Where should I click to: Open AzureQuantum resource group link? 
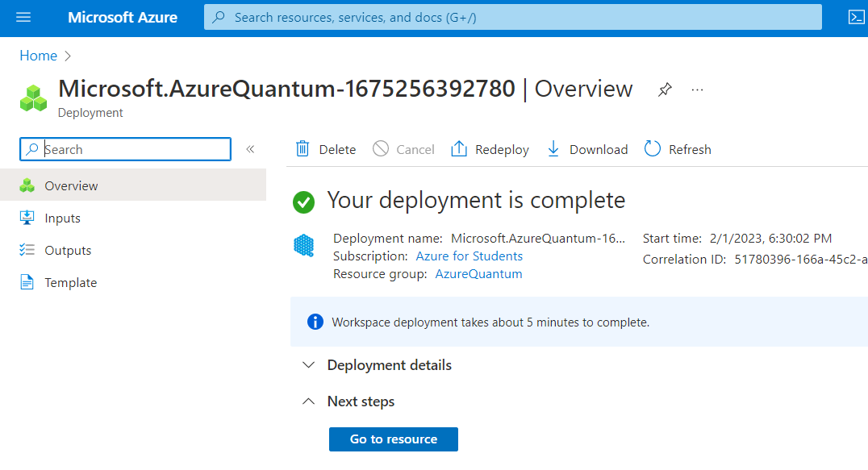(478, 274)
